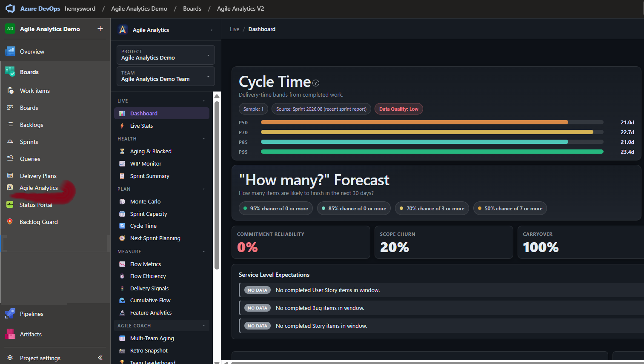Click the Backlogs icon in the left sidebar
This screenshot has height=364, width=644.
pos(10,125)
